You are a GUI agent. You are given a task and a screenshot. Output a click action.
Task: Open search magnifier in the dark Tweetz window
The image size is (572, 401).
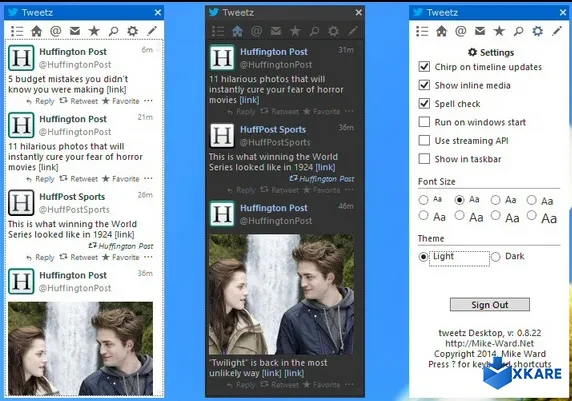pyautogui.click(x=314, y=31)
